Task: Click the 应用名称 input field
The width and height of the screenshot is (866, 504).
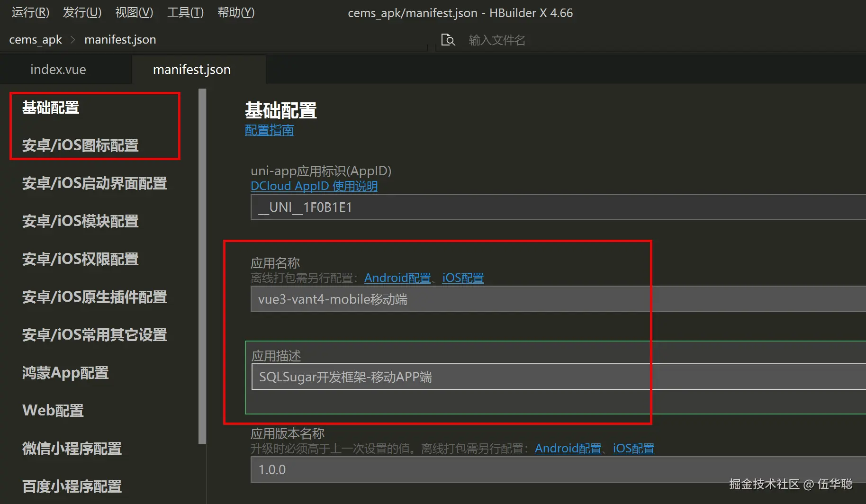Action: coord(558,299)
